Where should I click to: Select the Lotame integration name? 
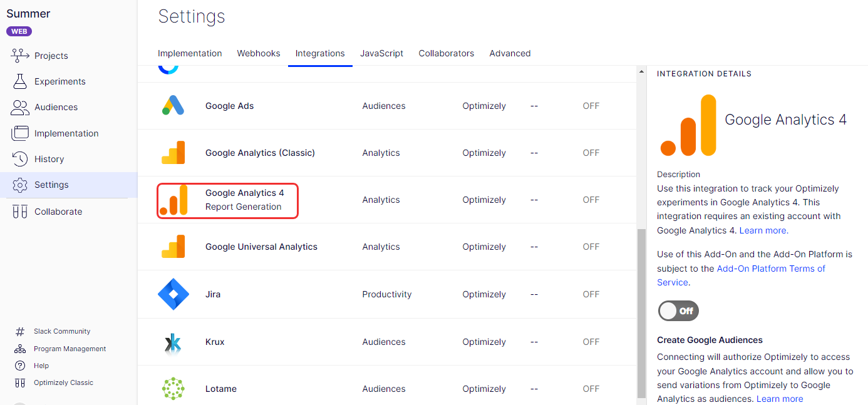[x=221, y=389]
